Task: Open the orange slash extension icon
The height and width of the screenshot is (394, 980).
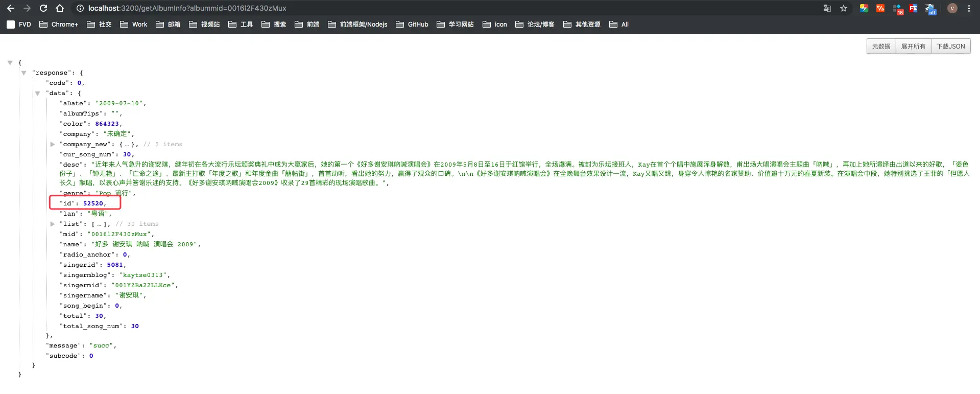Action: pyautogui.click(x=880, y=8)
